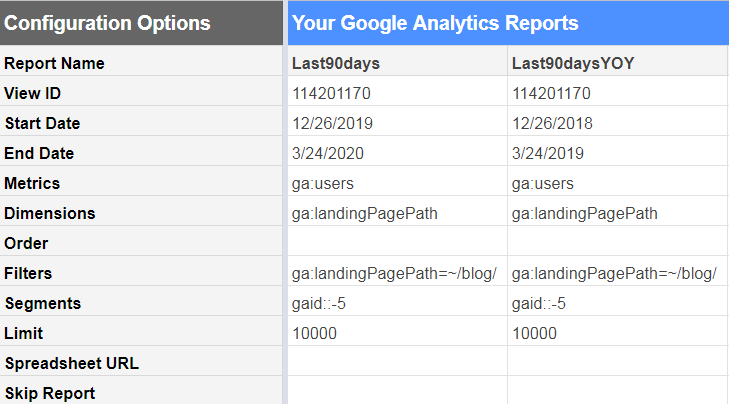Select the 3/24/2019 end date cell
The width and height of the screenshot is (729, 404).
pyautogui.click(x=617, y=153)
